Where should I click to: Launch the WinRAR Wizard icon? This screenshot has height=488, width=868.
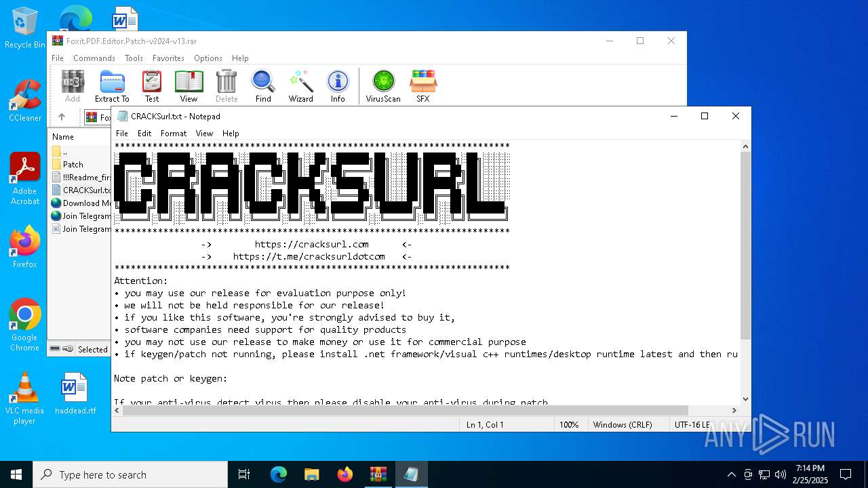[300, 86]
